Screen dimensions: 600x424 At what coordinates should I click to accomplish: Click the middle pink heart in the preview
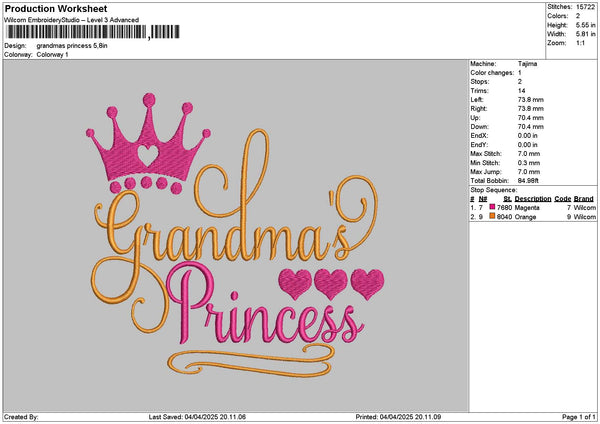tap(331, 284)
